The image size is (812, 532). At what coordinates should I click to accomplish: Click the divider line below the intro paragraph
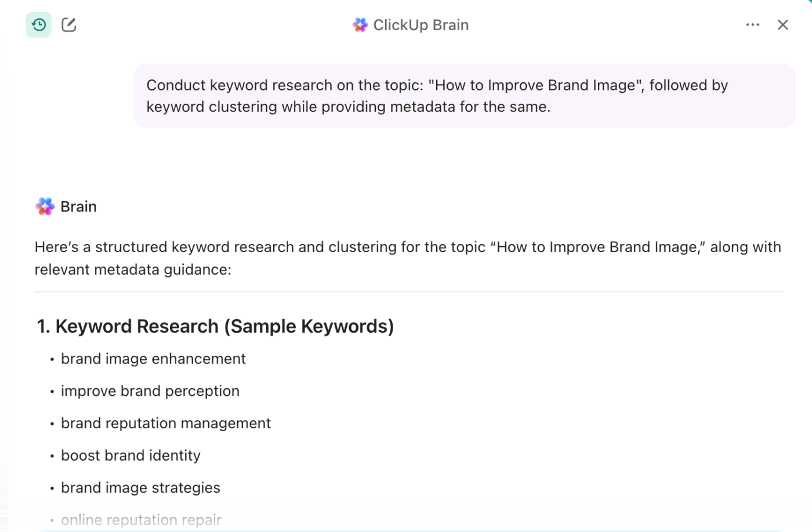(408, 291)
